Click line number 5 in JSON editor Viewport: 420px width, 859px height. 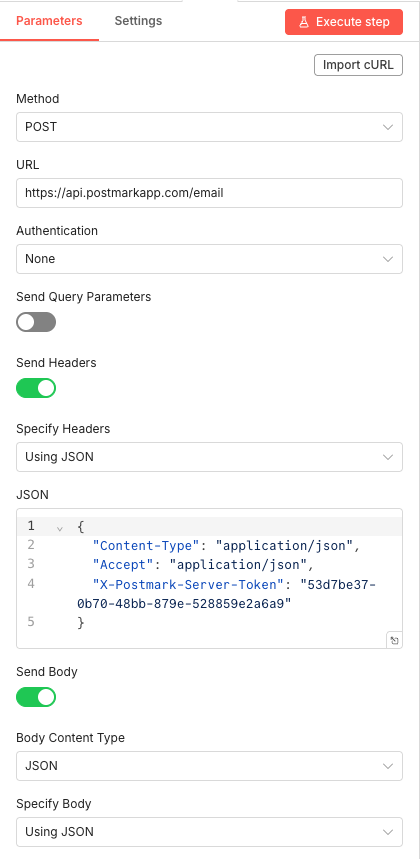click(31, 622)
